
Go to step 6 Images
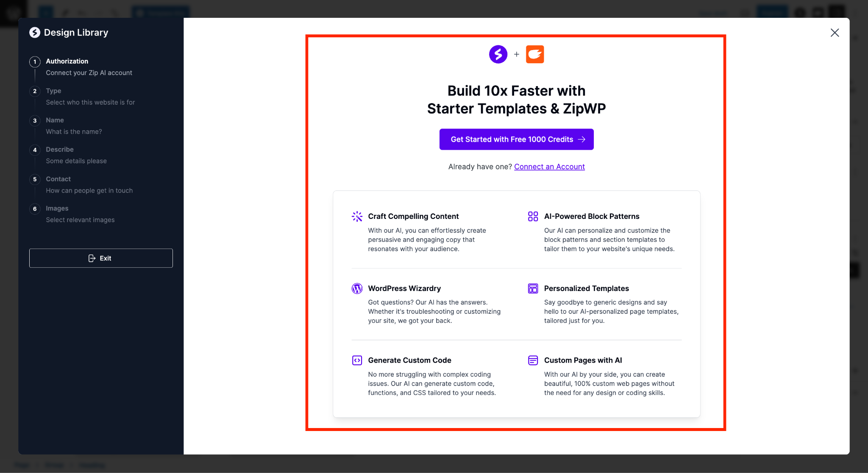57,208
